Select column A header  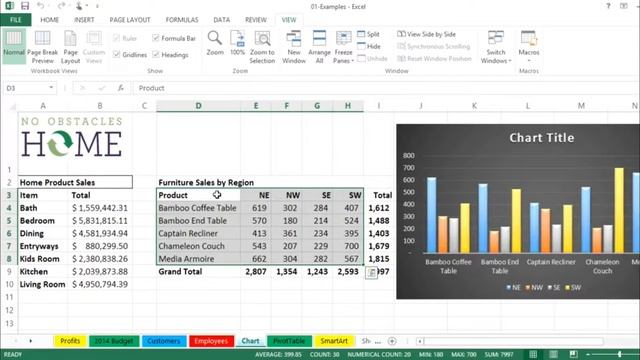point(43,106)
